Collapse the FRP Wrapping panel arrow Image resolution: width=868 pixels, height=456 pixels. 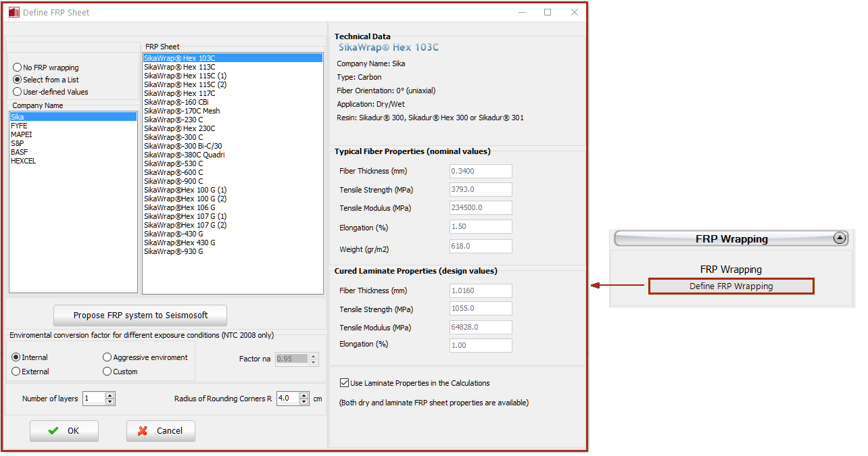[x=839, y=238]
